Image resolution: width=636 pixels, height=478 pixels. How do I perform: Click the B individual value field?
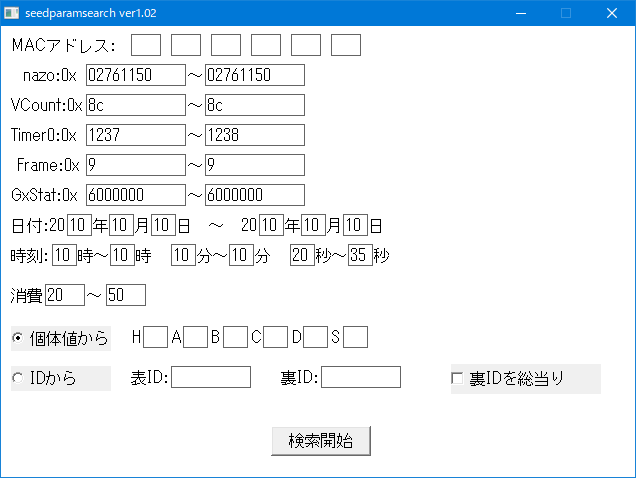click(x=235, y=337)
